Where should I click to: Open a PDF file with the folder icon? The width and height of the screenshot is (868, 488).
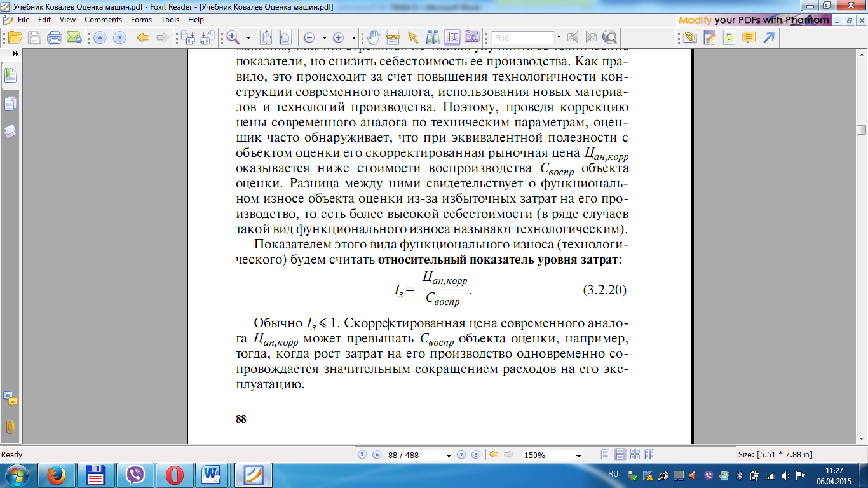[x=15, y=37]
